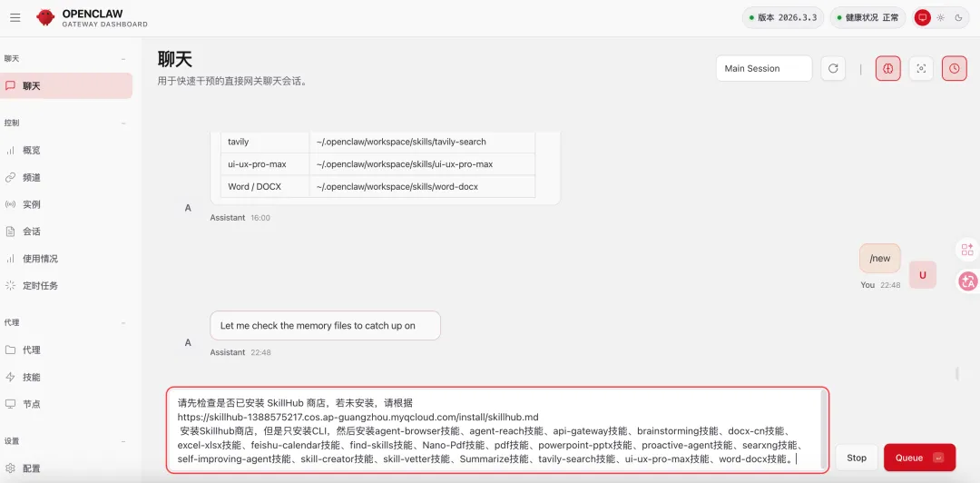Collapse the 控制 sidebar section
980x483 pixels.
pos(123,123)
